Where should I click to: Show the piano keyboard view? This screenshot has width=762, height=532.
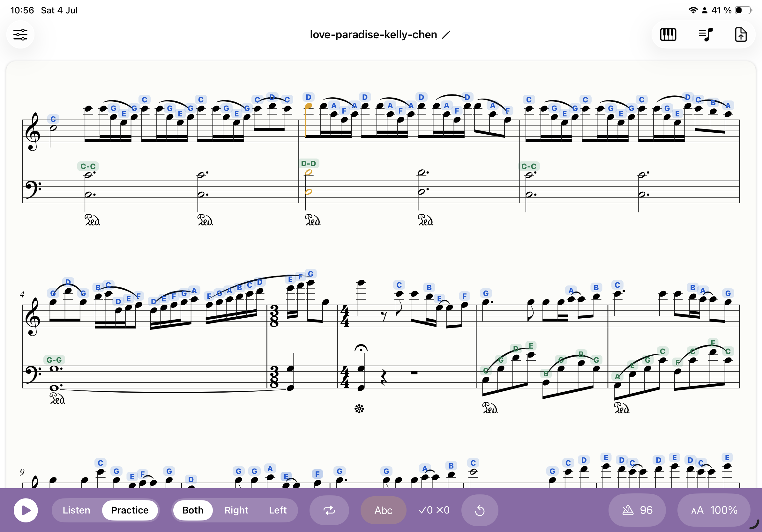coord(668,34)
